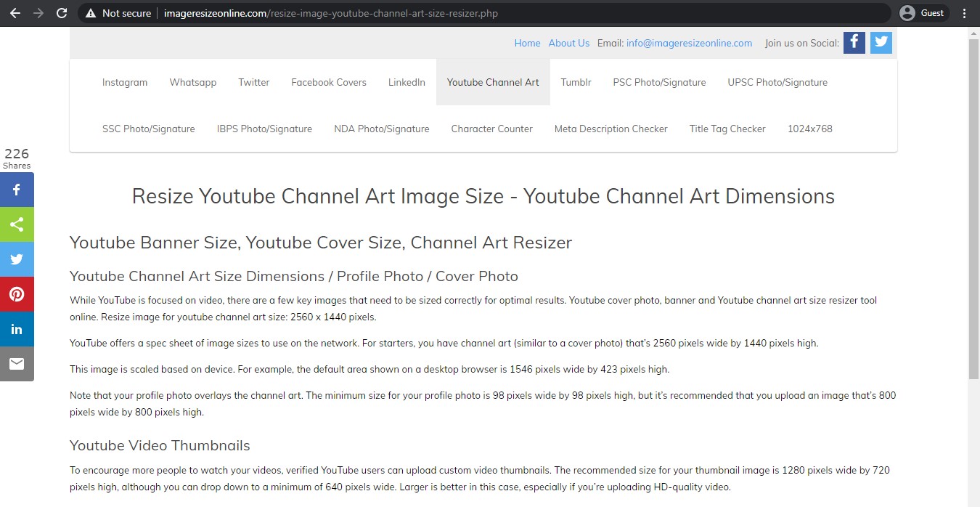This screenshot has width=980, height=507.
Task: Open the Tumblr tab
Action: 576,82
